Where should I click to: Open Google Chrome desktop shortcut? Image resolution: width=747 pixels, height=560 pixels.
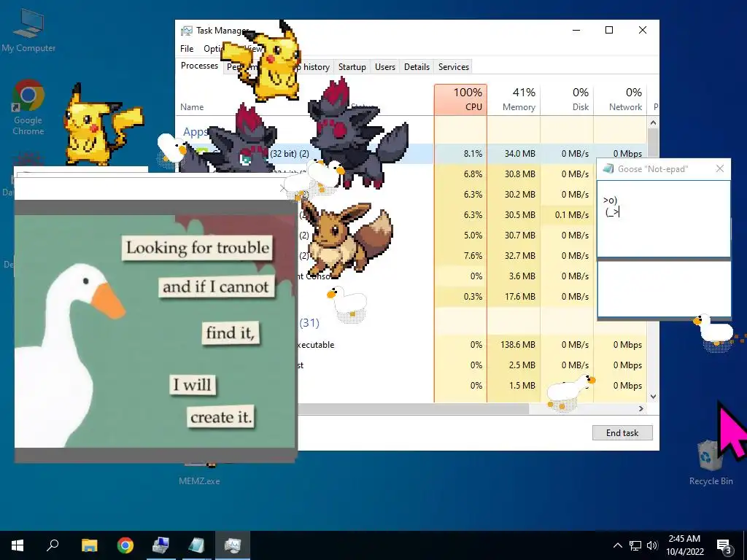point(28,107)
